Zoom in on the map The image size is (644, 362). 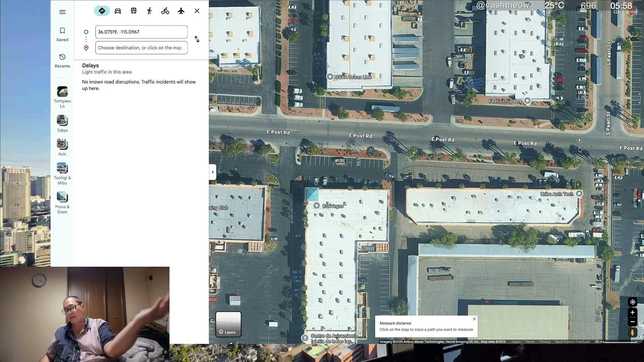tap(633, 313)
